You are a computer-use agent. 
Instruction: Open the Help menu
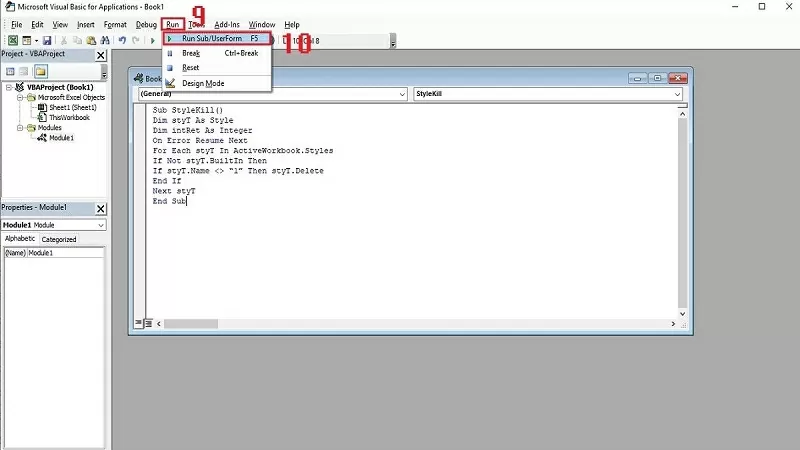coord(292,24)
